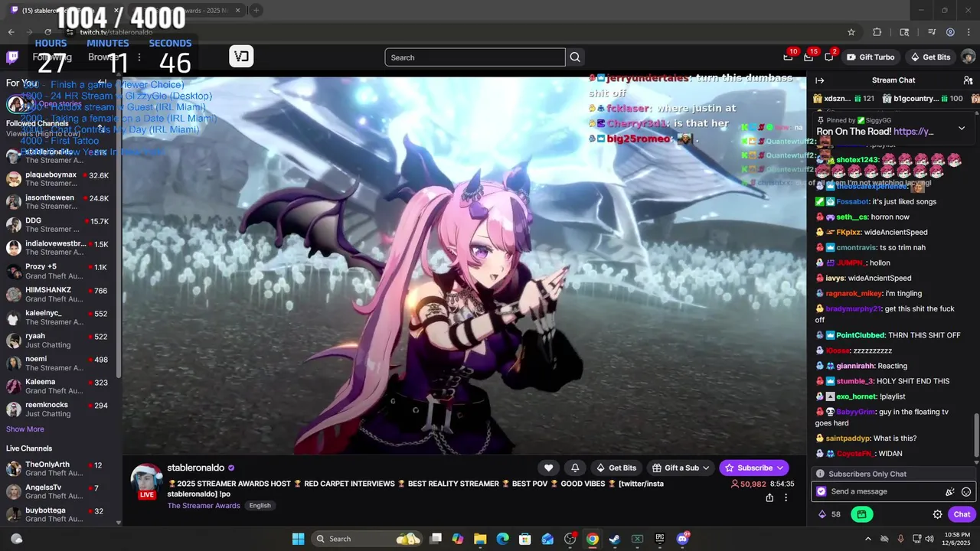Click the system volume icon

(x=930, y=539)
